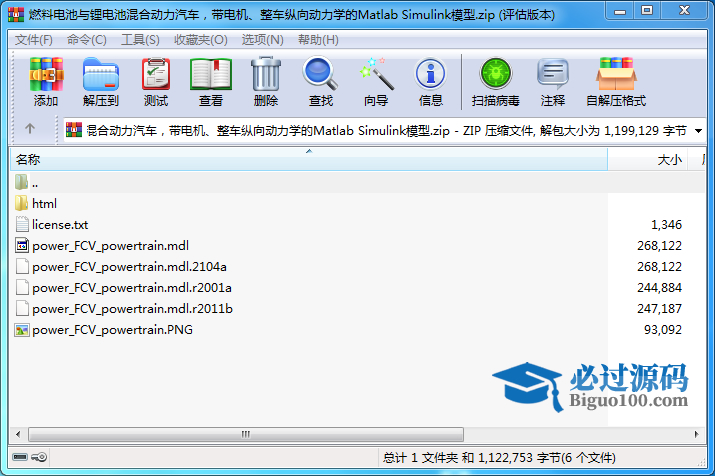The height and width of the screenshot is (476, 715).
Task: Click the Extract To (解压到) icon
Action: [101, 74]
